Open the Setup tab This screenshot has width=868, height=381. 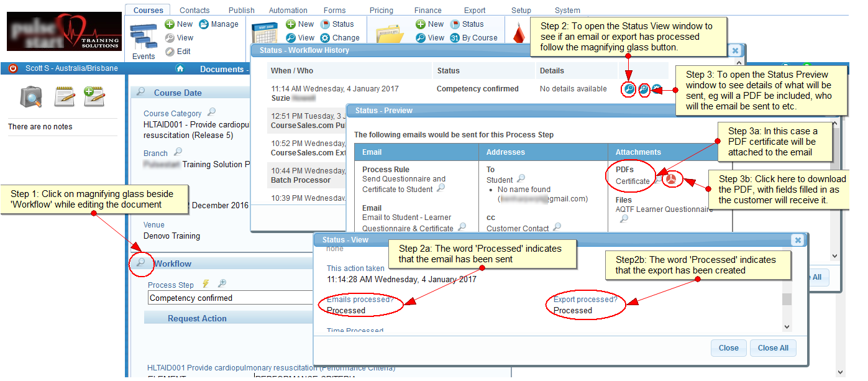tap(521, 10)
